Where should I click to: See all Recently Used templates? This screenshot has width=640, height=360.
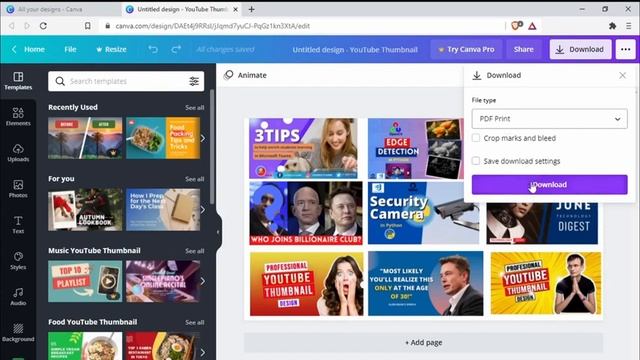[194, 108]
